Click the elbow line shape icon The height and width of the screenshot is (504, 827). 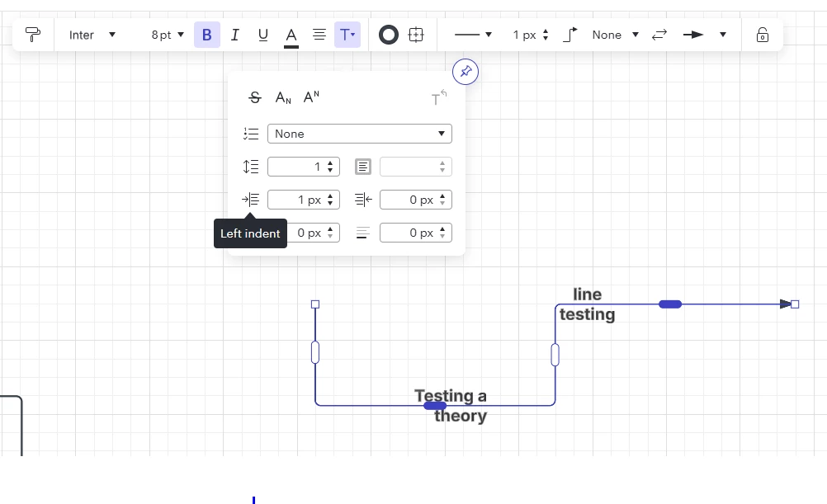pyautogui.click(x=570, y=35)
